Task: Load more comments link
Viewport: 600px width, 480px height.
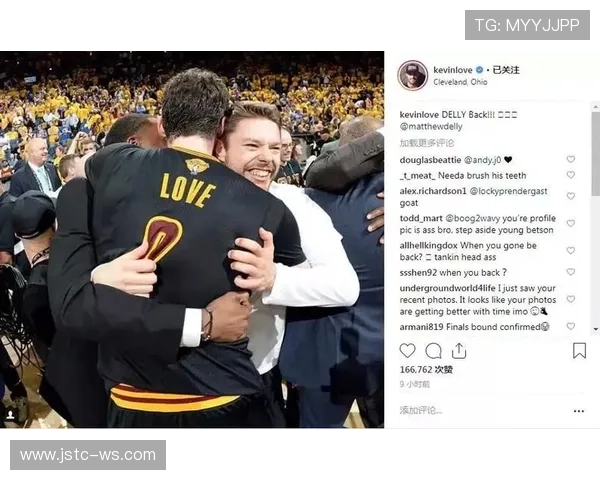Action: [x=427, y=143]
